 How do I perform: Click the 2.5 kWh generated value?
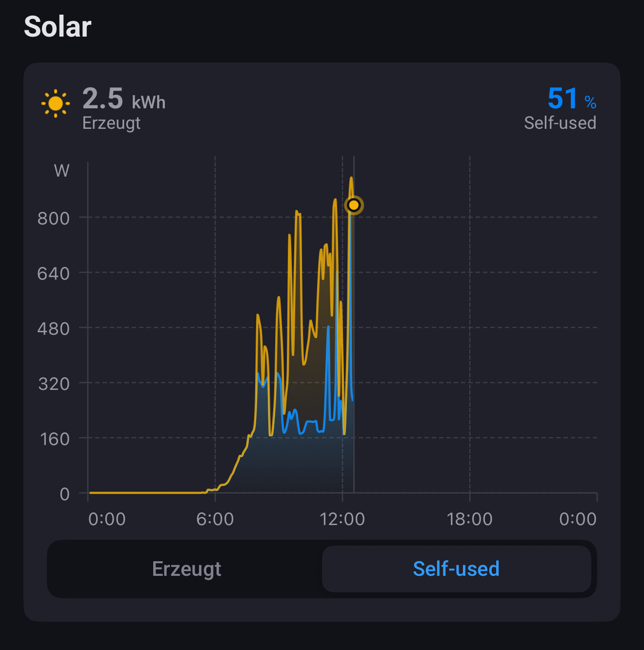click(124, 99)
